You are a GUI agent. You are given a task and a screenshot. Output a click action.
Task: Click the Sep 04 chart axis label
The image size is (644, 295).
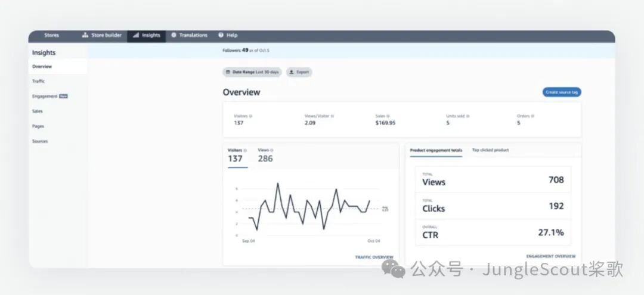(x=249, y=241)
